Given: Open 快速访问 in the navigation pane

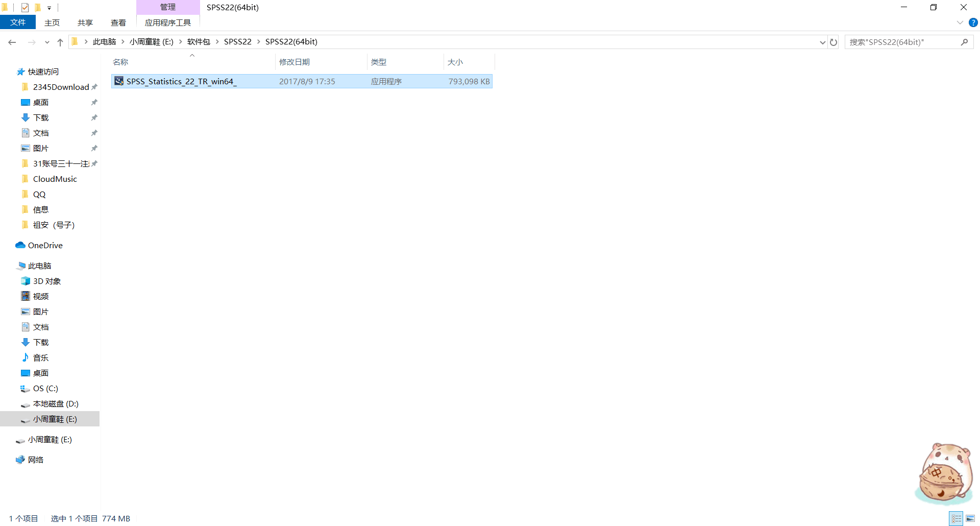Looking at the screenshot, I should click(43, 72).
